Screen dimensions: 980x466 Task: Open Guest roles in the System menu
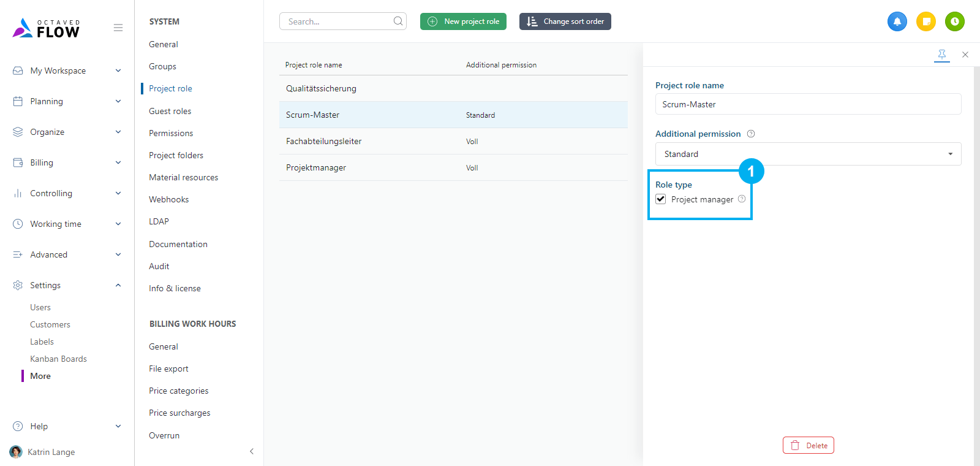(x=170, y=111)
